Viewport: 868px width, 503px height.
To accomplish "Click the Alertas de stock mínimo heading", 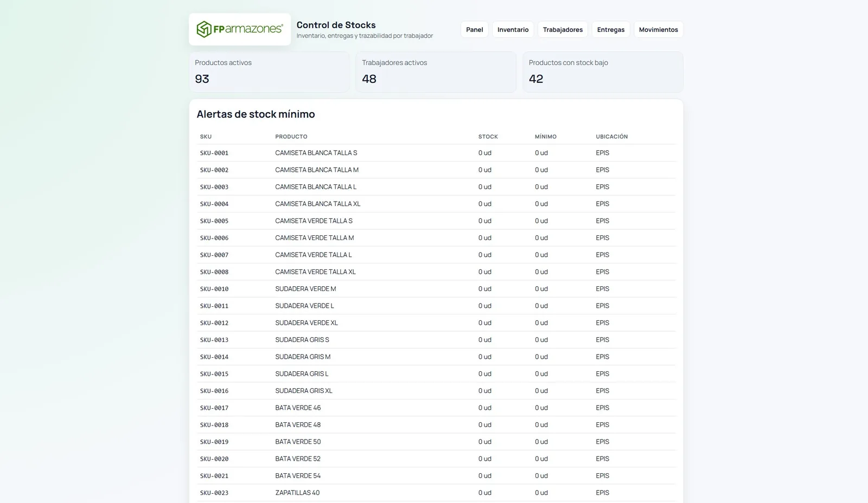I will click(256, 114).
